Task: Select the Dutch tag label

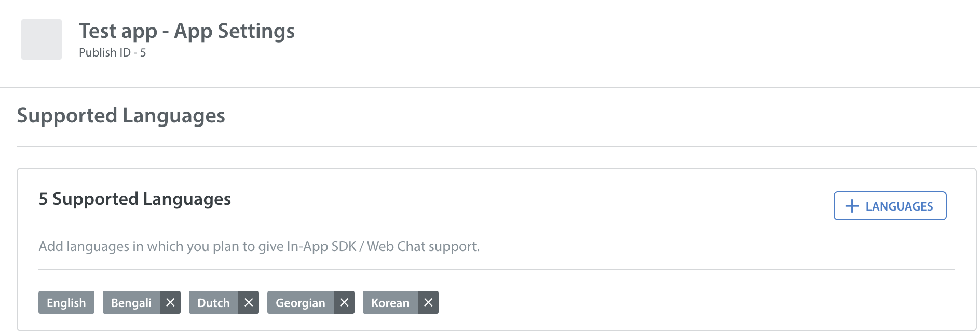Action: [x=213, y=302]
